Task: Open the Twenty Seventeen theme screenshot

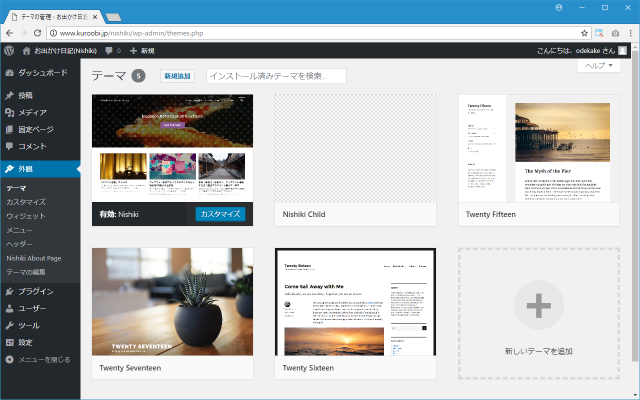Action: [172, 302]
